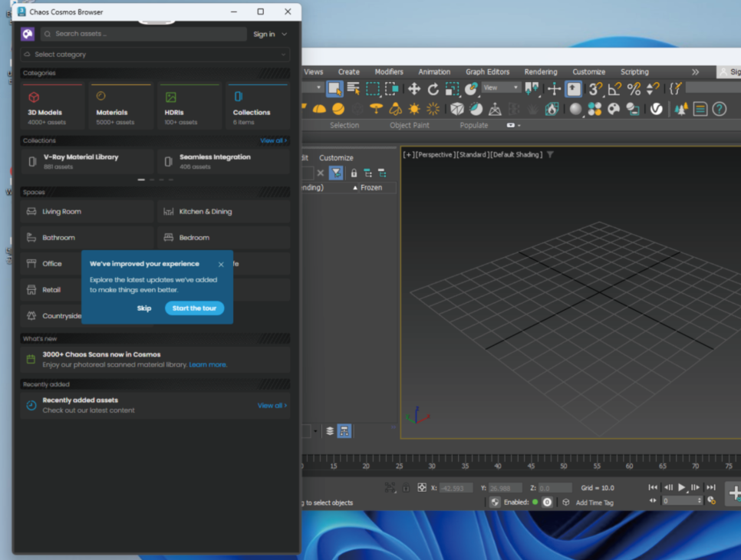
Task: Open Select by Name in 3ds Max toolbar
Action: pyautogui.click(x=353, y=88)
